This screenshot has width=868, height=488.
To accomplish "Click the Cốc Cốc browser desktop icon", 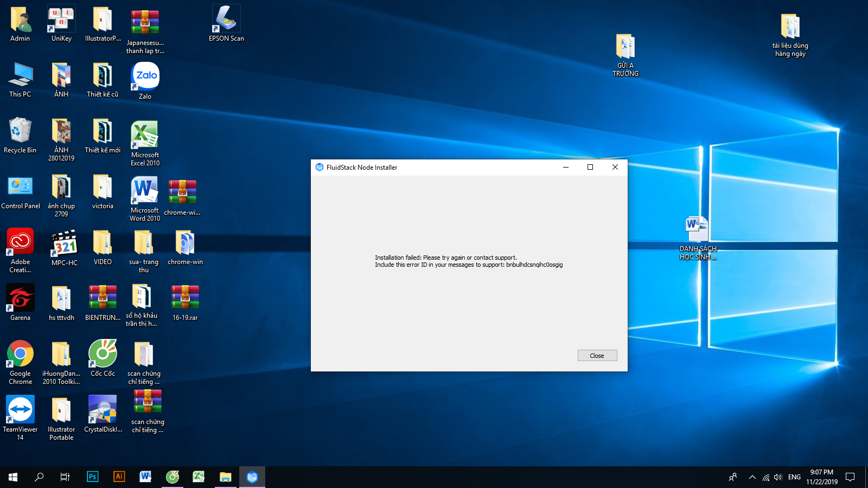I will (103, 355).
